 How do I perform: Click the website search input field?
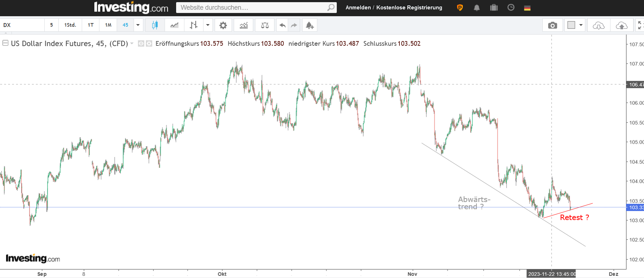256,8
